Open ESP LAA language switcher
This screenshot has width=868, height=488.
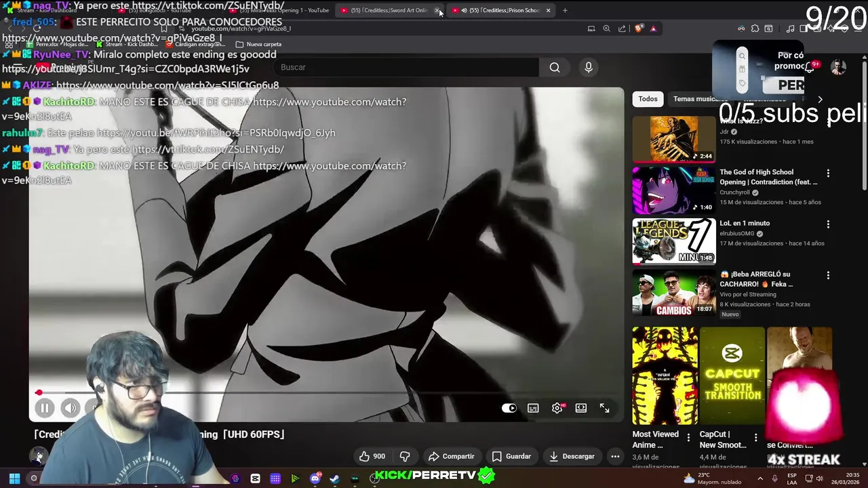click(x=792, y=479)
